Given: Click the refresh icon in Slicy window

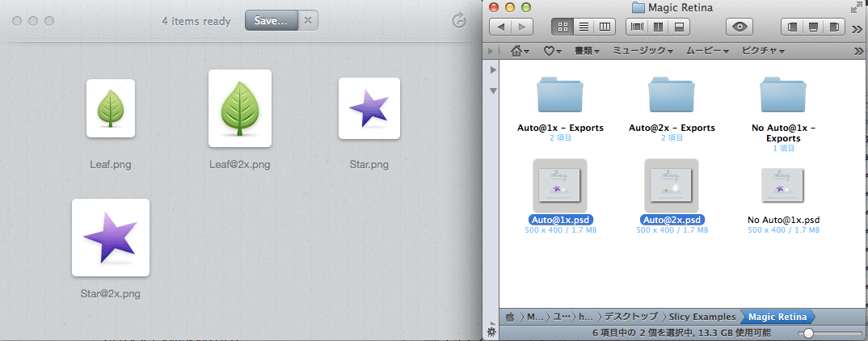Looking at the screenshot, I should point(459,21).
